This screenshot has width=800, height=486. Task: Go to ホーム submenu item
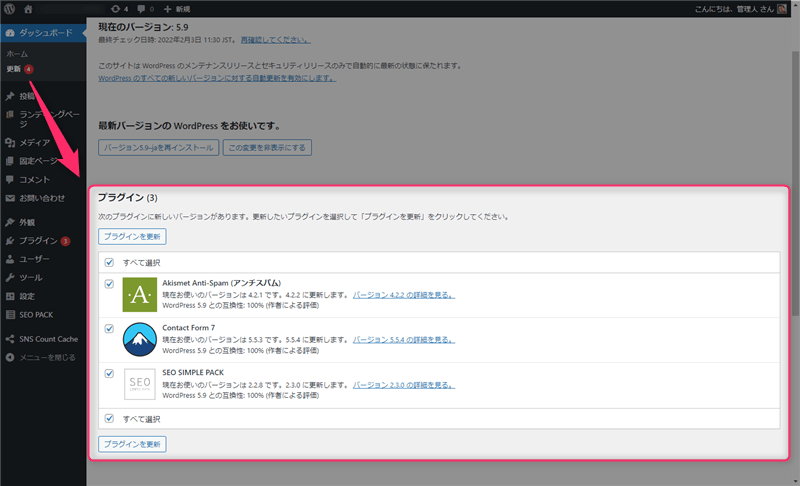click(x=17, y=54)
